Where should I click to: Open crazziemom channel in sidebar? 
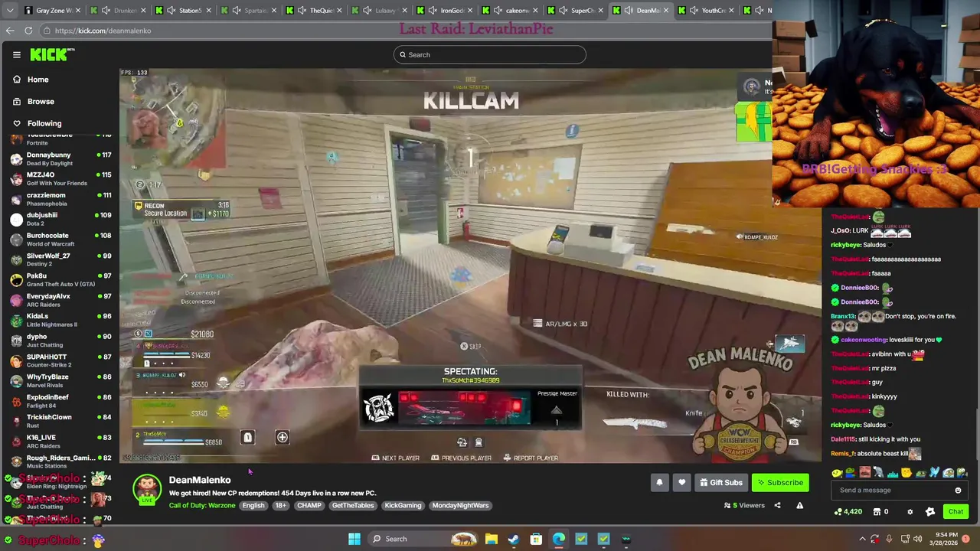pos(60,199)
